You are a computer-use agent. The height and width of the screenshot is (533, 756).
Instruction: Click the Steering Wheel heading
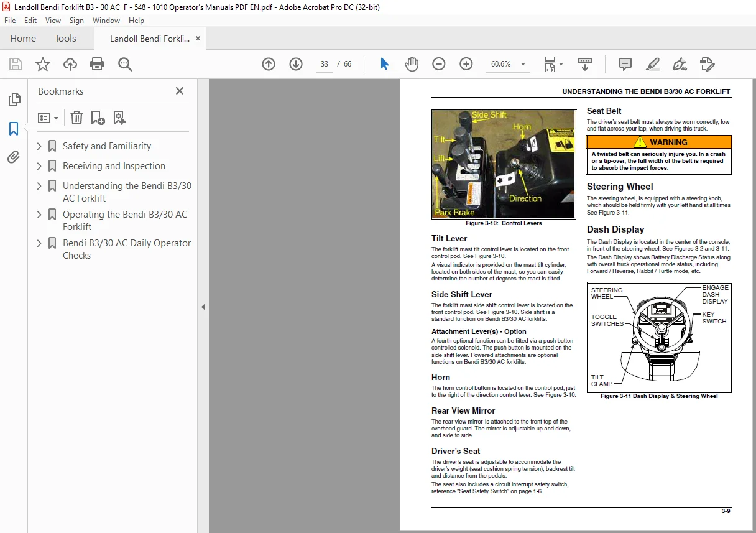[x=620, y=186]
